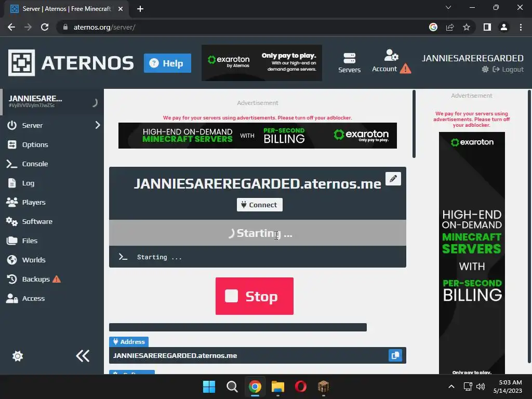Bookmark this page with star icon

point(467,27)
